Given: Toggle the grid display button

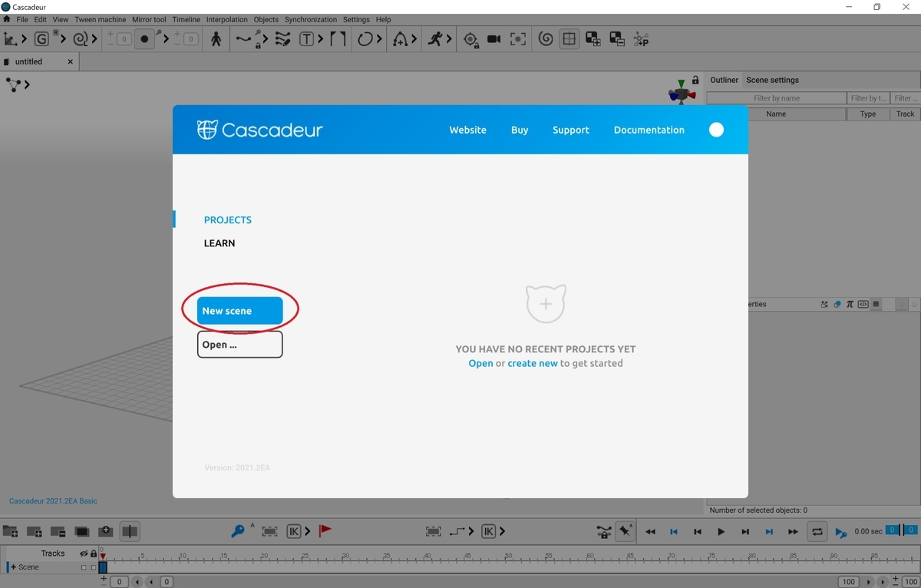Looking at the screenshot, I should 569,38.
